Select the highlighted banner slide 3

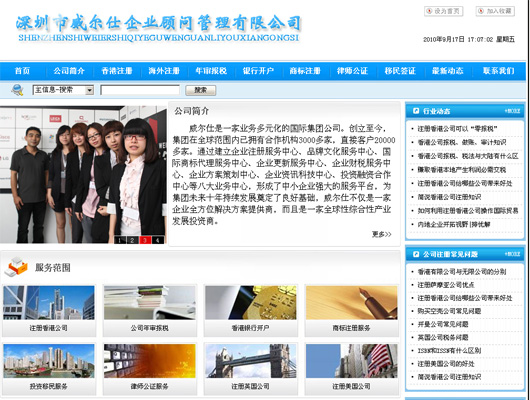pos(145,240)
